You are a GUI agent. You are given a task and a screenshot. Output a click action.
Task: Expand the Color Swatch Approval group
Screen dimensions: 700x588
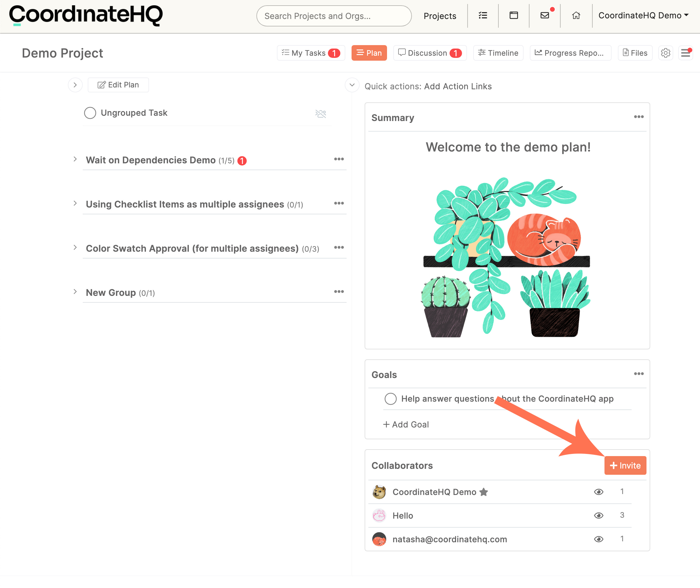(x=75, y=247)
